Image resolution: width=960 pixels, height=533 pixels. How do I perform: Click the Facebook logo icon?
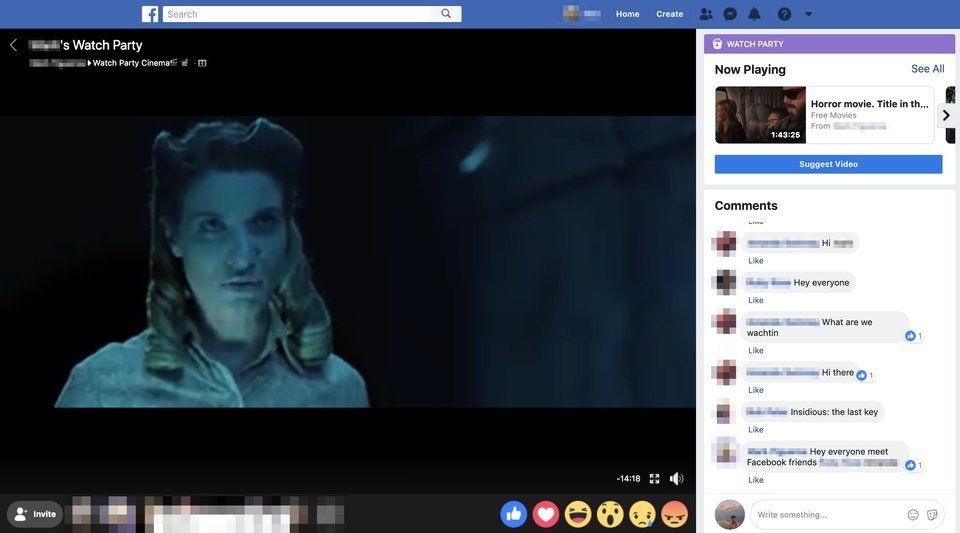(x=150, y=14)
